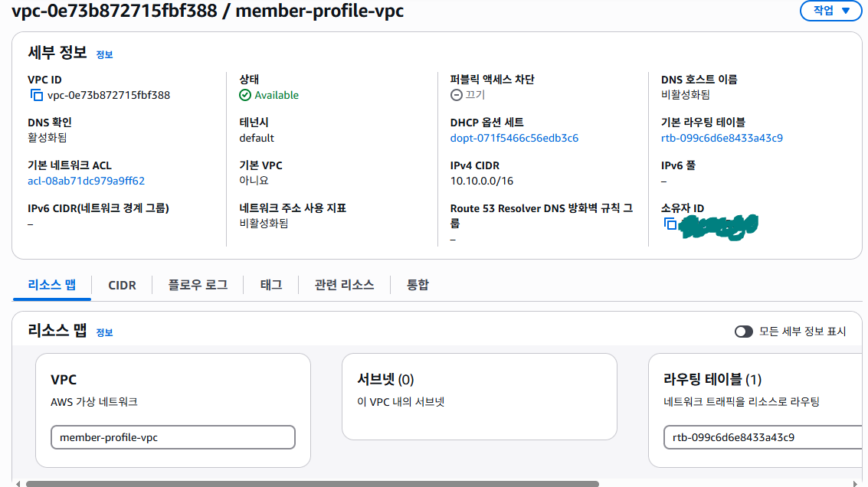
Task: Switch to the CIDR tab
Action: (122, 285)
